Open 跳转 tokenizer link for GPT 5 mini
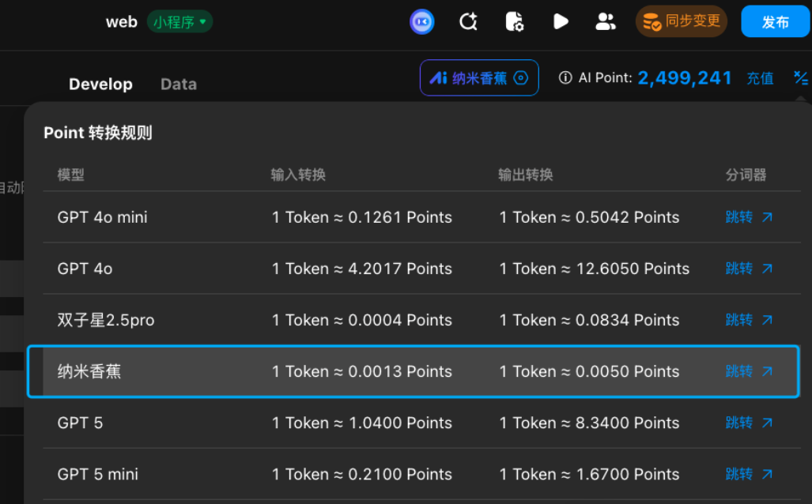This screenshot has height=504, width=812. click(x=749, y=474)
